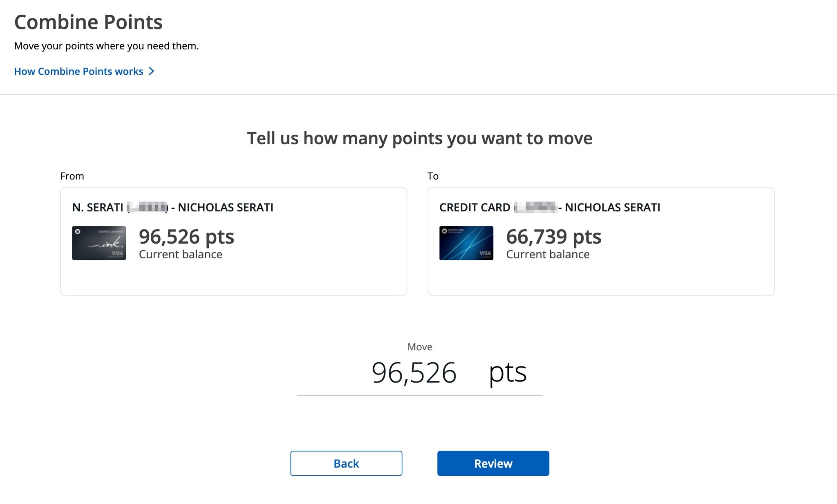Open the How Combine Points works link

(79, 71)
